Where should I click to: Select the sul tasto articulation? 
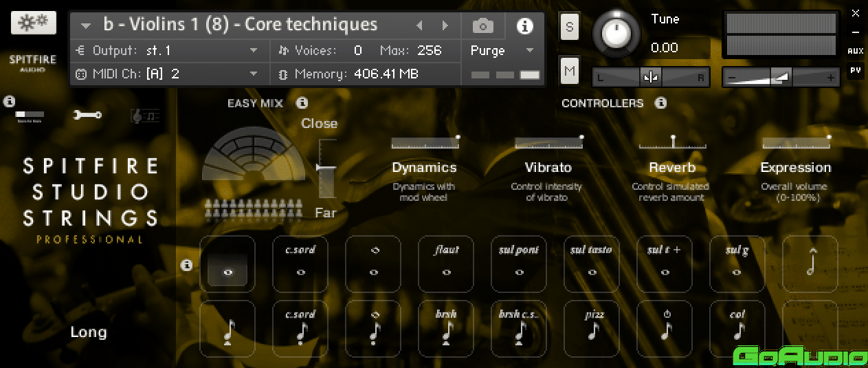click(x=592, y=264)
